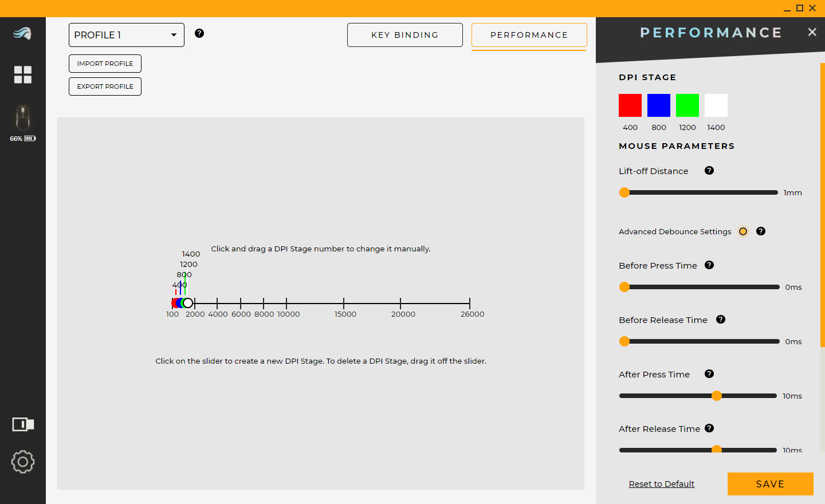This screenshot has width=825, height=504.
Task: Click the 1200 DPI stage number above the slider
Action: (188, 264)
